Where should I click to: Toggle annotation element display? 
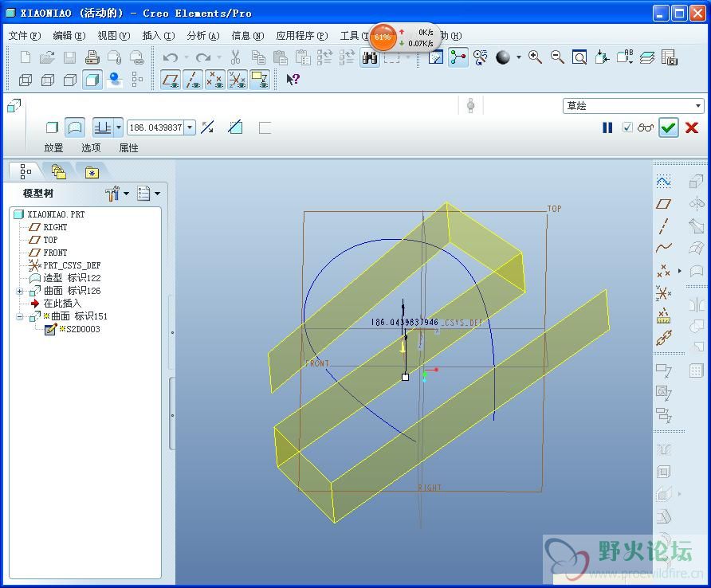[260, 80]
